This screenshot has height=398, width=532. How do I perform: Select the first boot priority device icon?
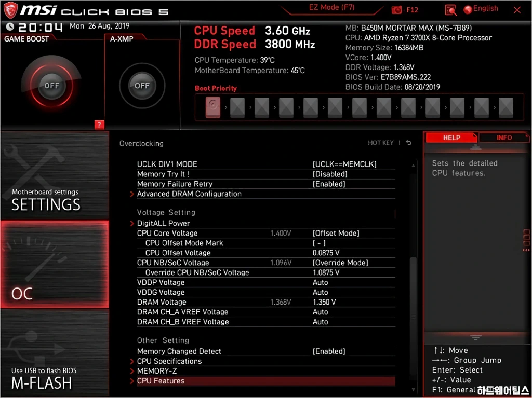pos(212,107)
